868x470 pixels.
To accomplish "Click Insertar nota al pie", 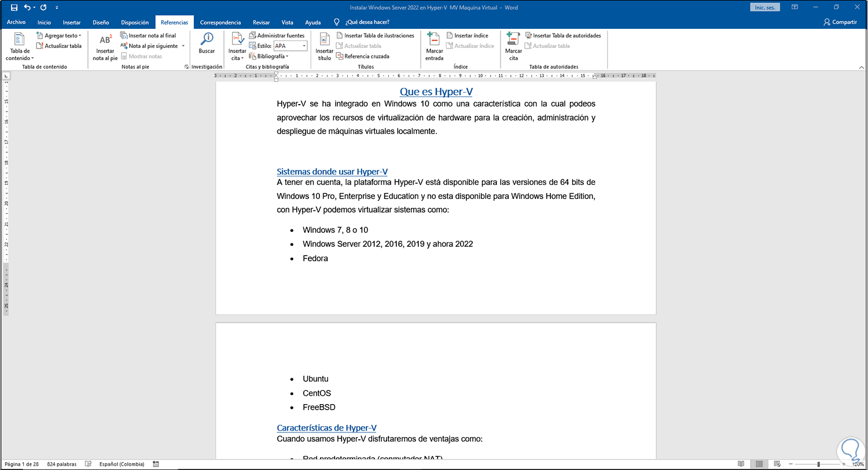I will point(105,47).
